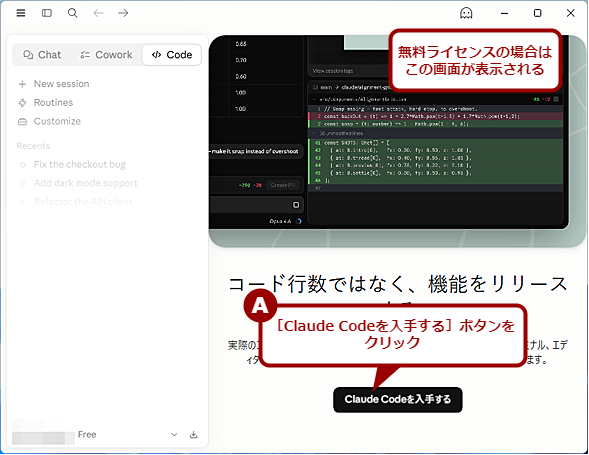Open the hamburger menu icon
The image size is (589, 455).
coord(21,13)
